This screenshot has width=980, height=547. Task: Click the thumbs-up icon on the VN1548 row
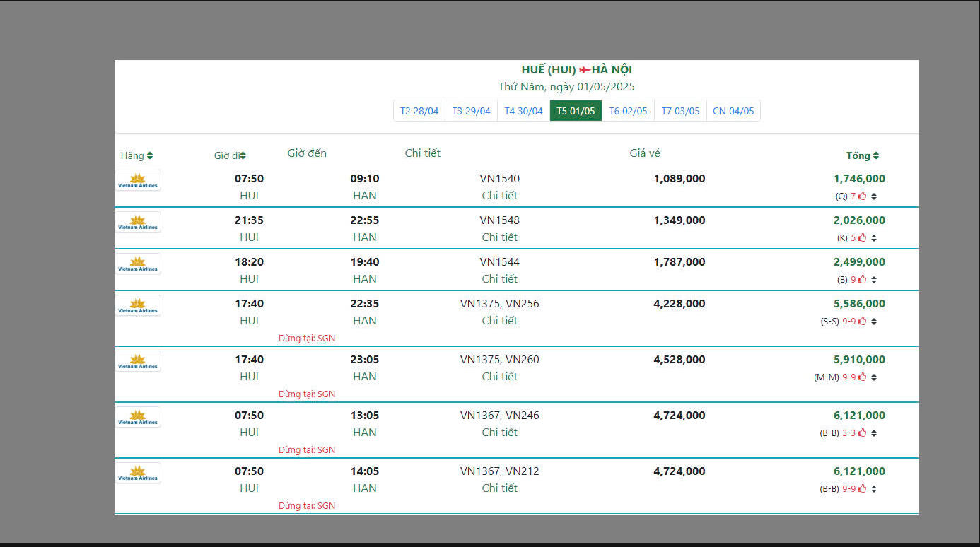coord(862,238)
